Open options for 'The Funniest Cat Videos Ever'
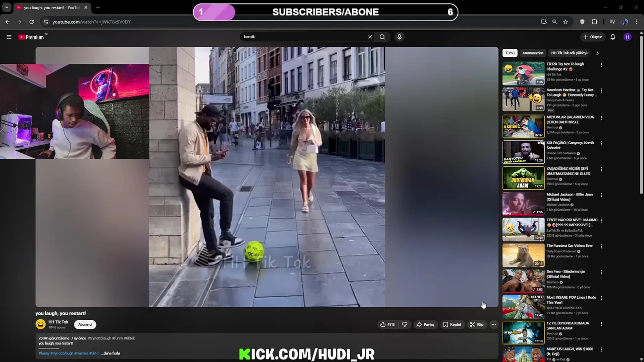This screenshot has height=362, width=644. 601,247
